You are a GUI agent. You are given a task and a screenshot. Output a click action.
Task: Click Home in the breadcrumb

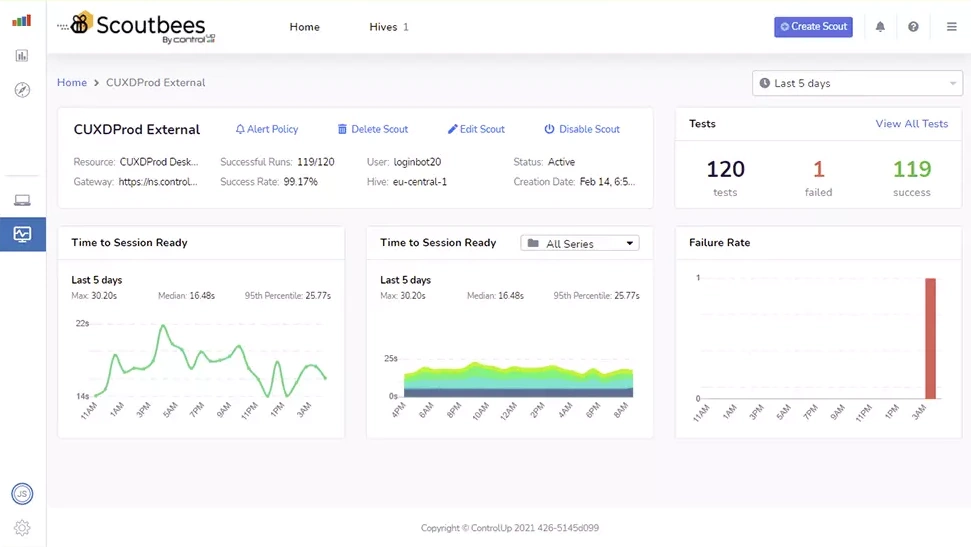(72, 83)
